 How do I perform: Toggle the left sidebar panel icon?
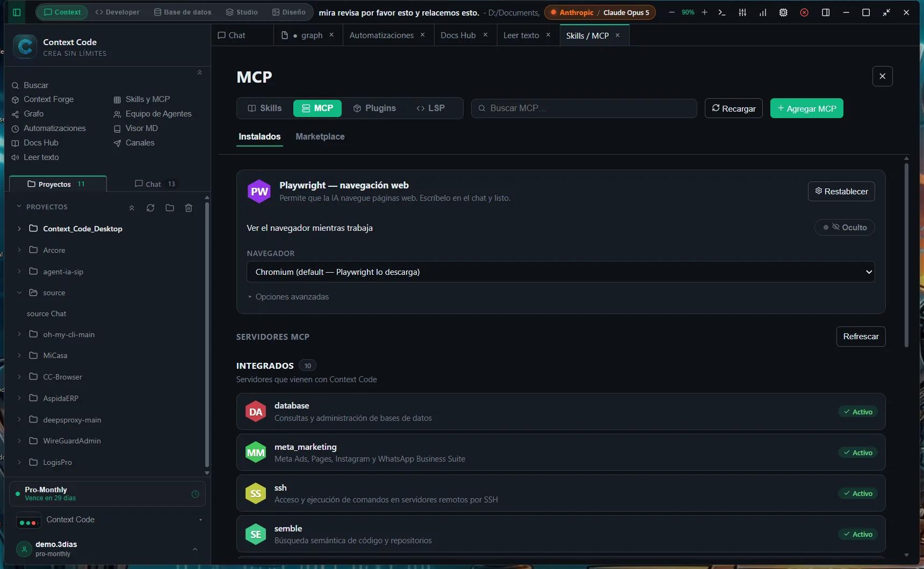point(17,12)
